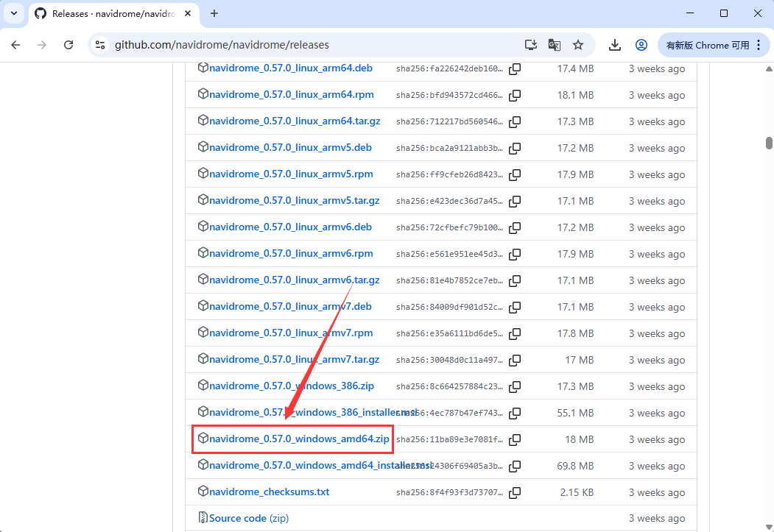Copy sha256 of linux_arm64.rpm

click(514, 95)
